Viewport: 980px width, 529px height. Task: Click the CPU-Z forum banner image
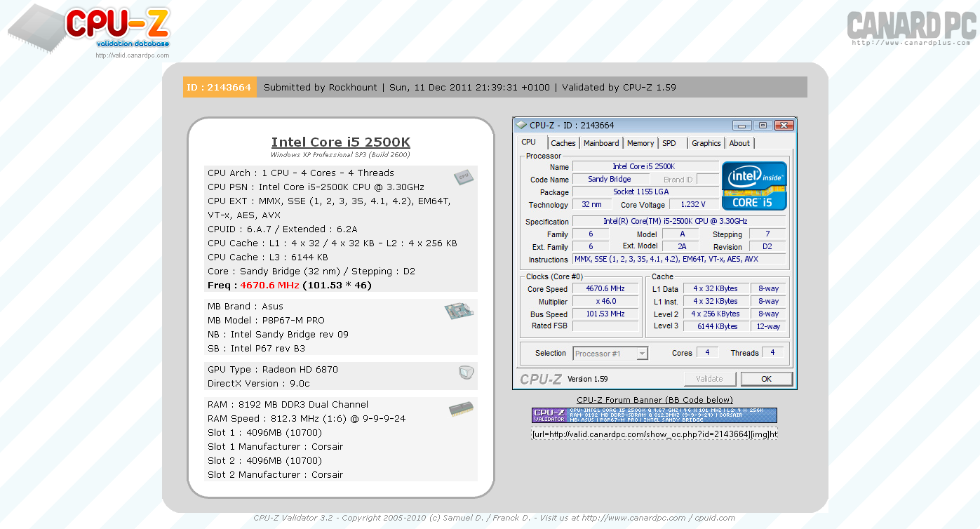pos(655,415)
